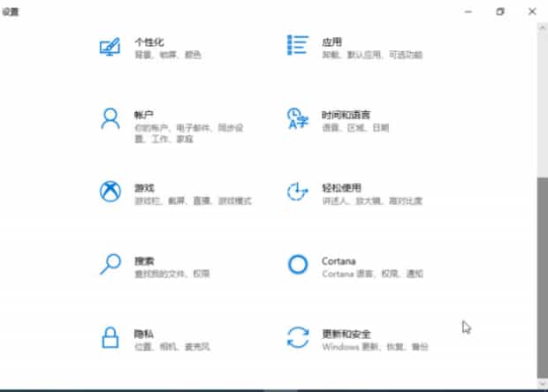Image resolution: width=548 pixels, height=392 pixels.
Task: Click the 帐户 person icon
Action: click(110, 119)
